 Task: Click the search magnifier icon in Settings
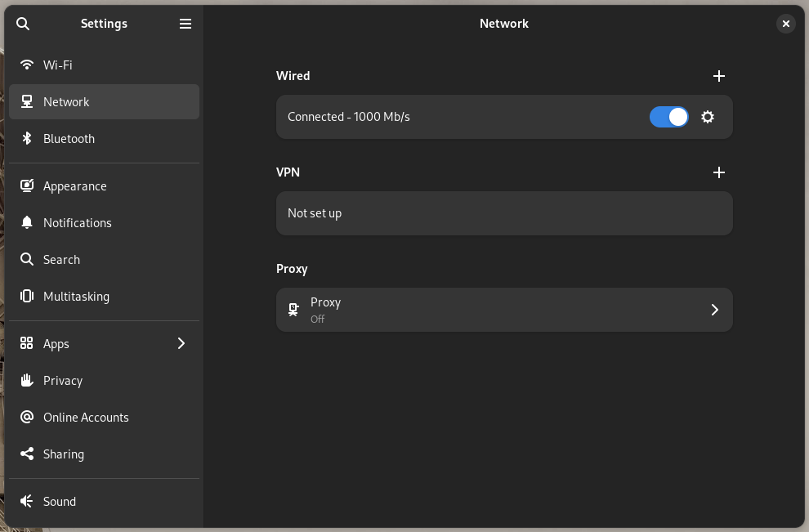click(x=22, y=24)
